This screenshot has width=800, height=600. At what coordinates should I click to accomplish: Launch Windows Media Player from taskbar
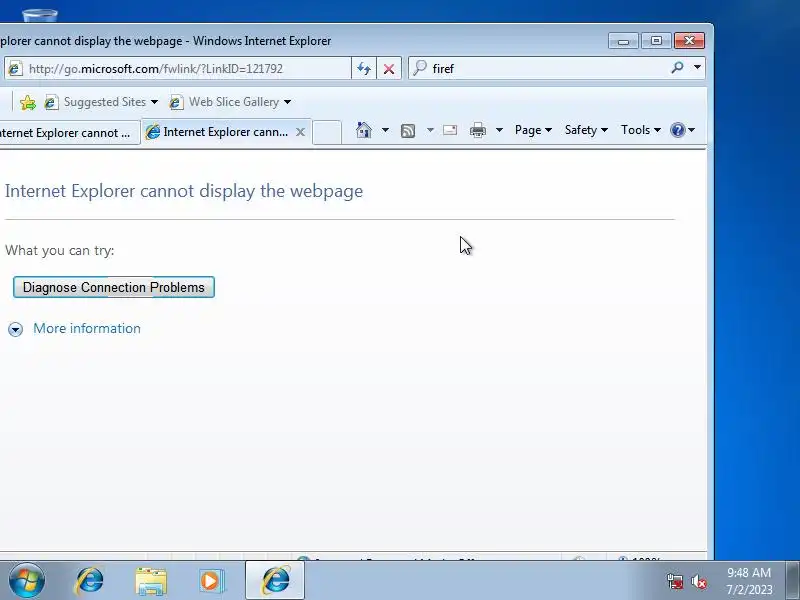point(211,581)
